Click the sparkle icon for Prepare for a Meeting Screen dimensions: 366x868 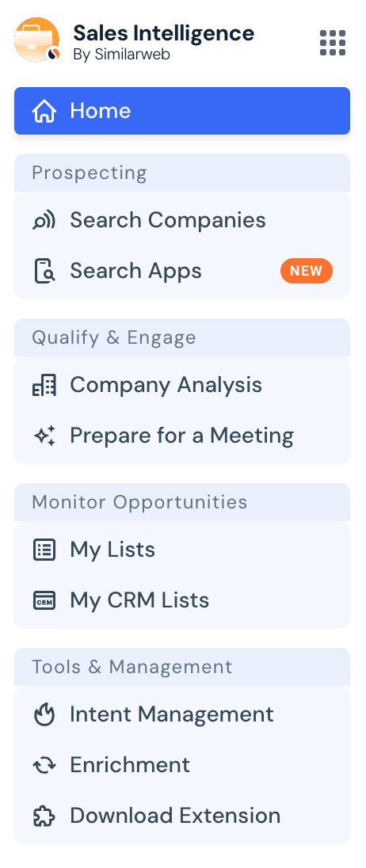tap(44, 436)
